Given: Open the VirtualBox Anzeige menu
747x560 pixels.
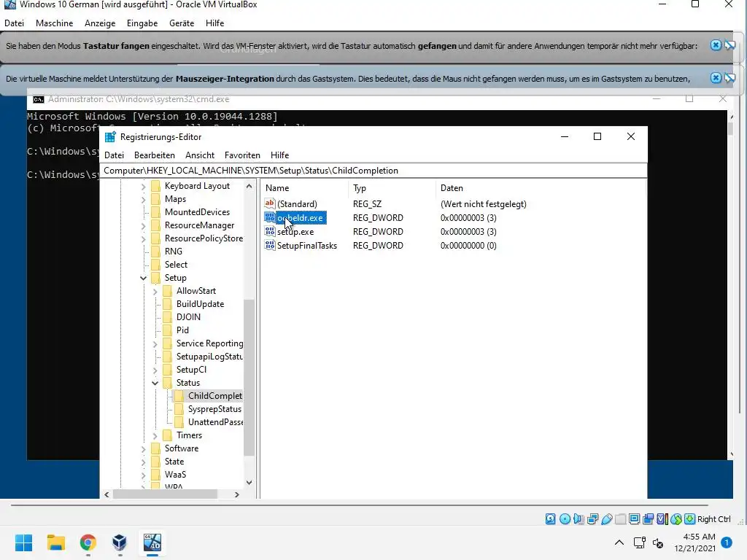Looking at the screenshot, I should tap(100, 23).
